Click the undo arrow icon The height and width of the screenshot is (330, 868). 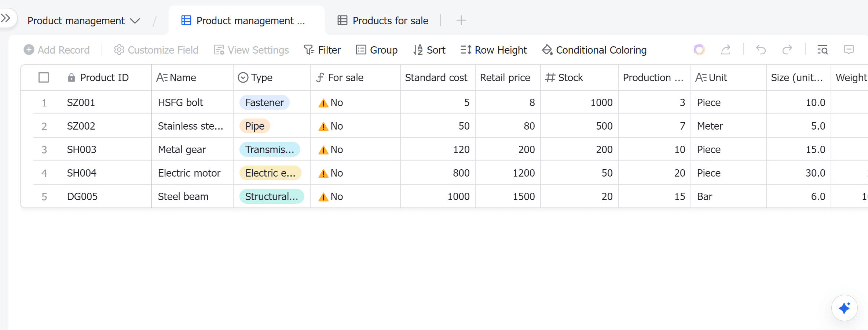761,50
